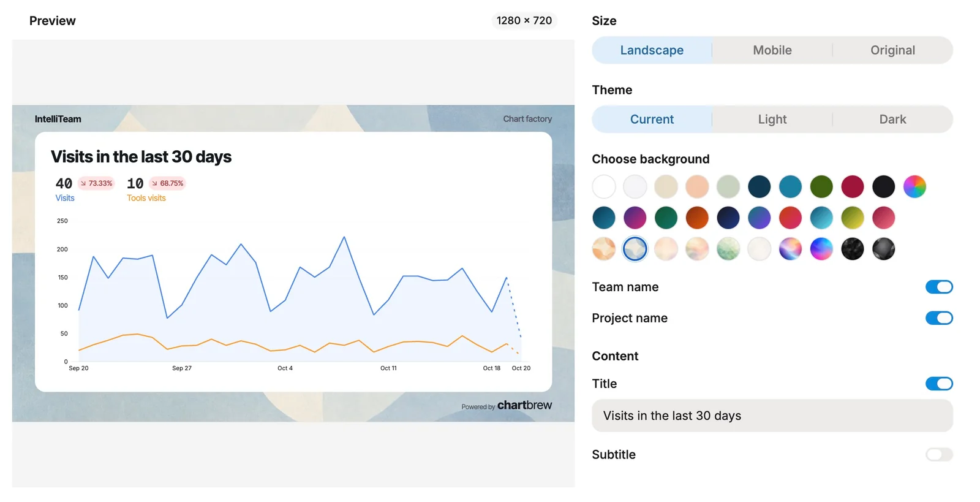Click the Oct 20 axis label

click(x=521, y=368)
